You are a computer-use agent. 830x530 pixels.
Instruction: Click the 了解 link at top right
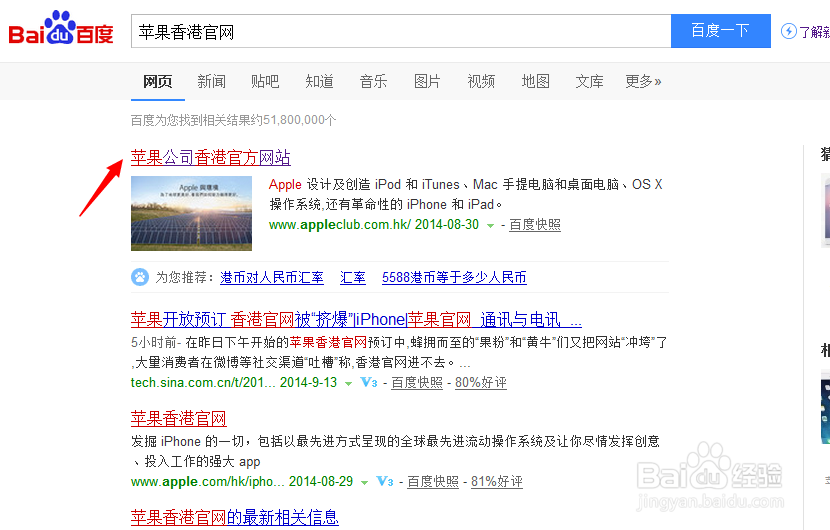(x=814, y=32)
